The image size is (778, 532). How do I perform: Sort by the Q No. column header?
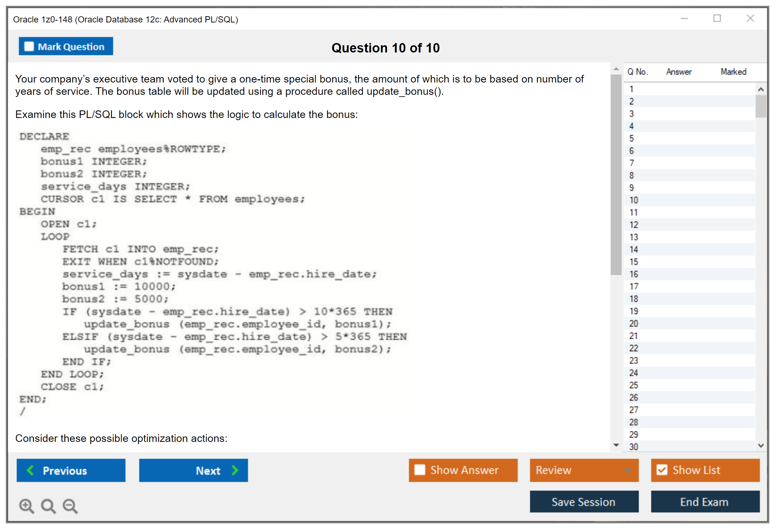pos(637,72)
